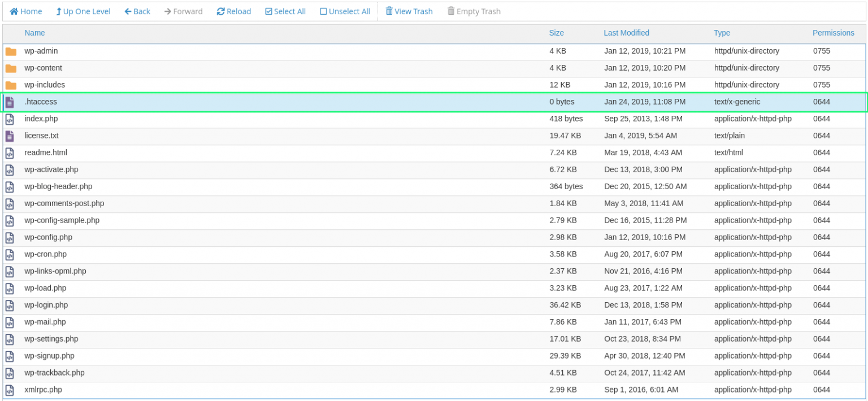
Task: Sort files by the Name column header
Action: (x=34, y=33)
